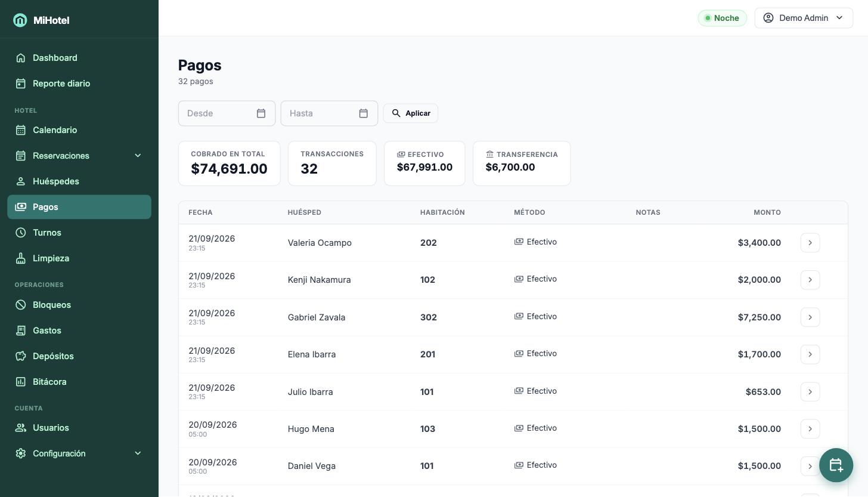Select guest name Daniel Vega
The height and width of the screenshot is (497, 868).
tap(312, 466)
